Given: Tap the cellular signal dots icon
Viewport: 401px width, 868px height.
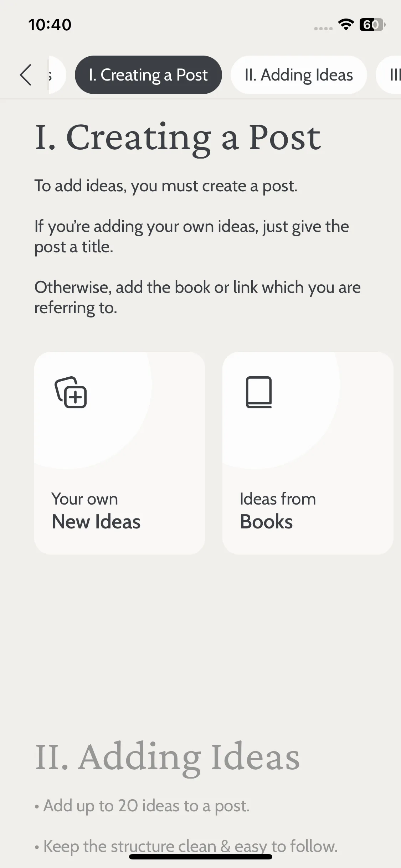Looking at the screenshot, I should [323, 29].
